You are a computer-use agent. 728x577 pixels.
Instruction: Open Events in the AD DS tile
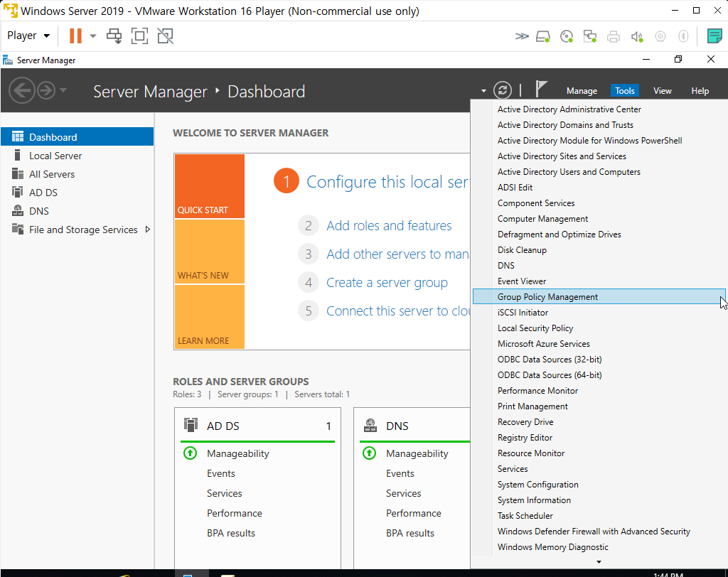click(x=221, y=473)
